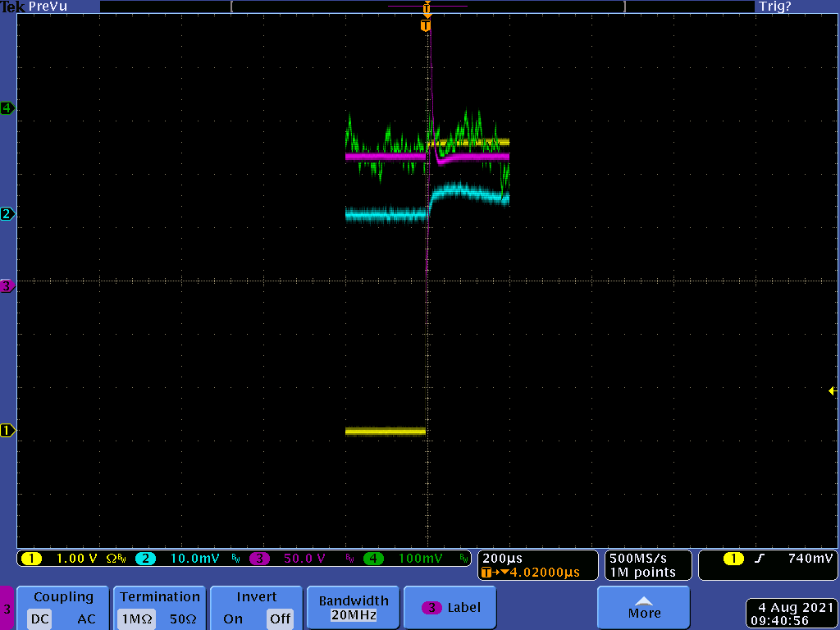Click the yellow channel 1 ground marker
The image size is (840, 630).
[x=7, y=431]
